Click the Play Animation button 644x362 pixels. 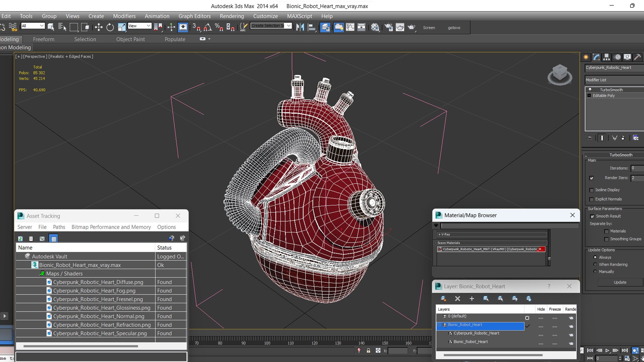coord(607,350)
